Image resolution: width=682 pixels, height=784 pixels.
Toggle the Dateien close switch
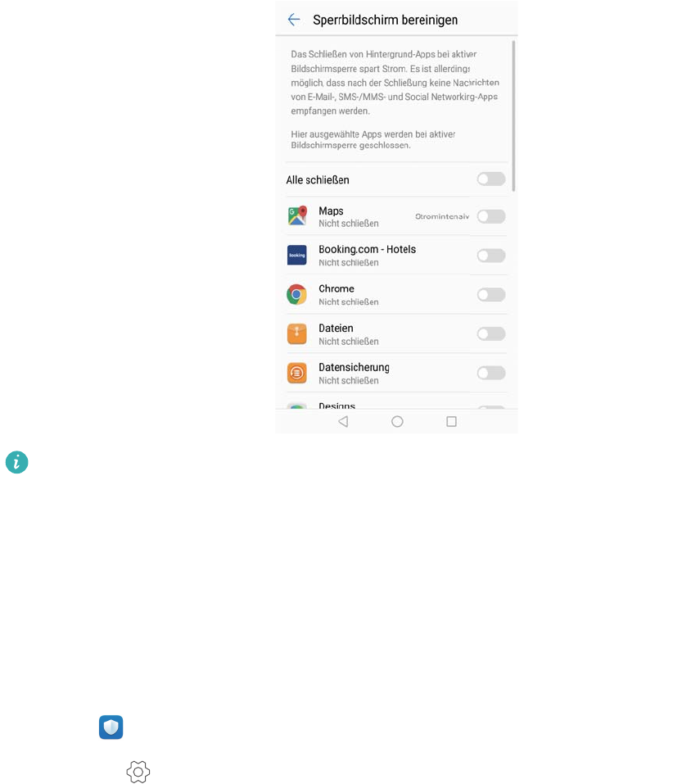click(x=491, y=333)
